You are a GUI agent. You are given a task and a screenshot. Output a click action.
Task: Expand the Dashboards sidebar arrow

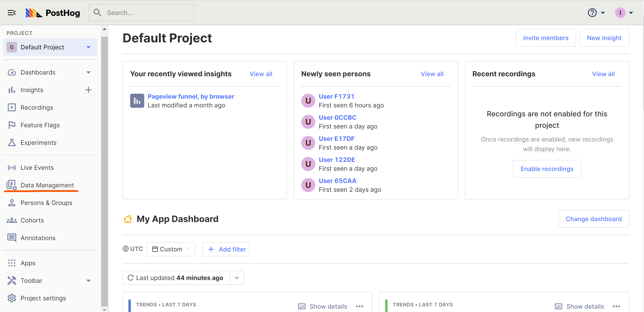(x=88, y=72)
